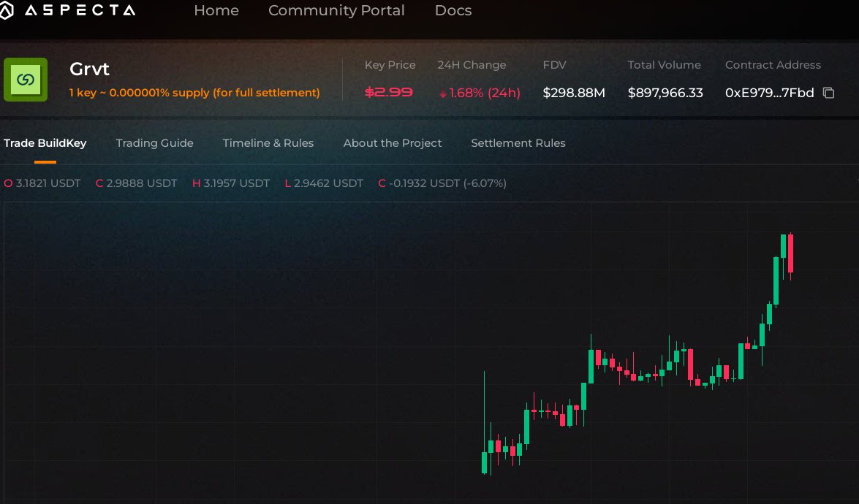
Task: Click the $298.88M FDV value
Action: tap(574, 93)
